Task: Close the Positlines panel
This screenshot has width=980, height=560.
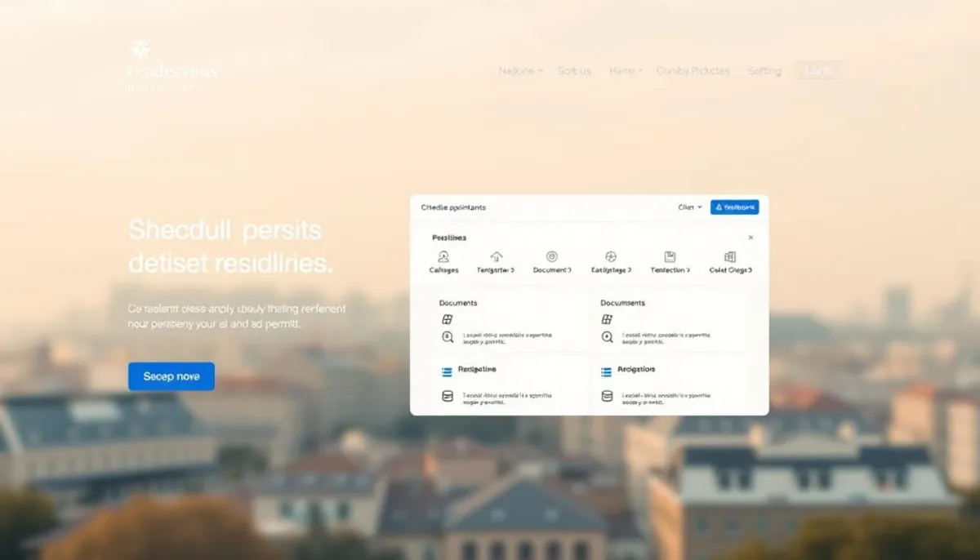Action: click(x=751, y=238)
